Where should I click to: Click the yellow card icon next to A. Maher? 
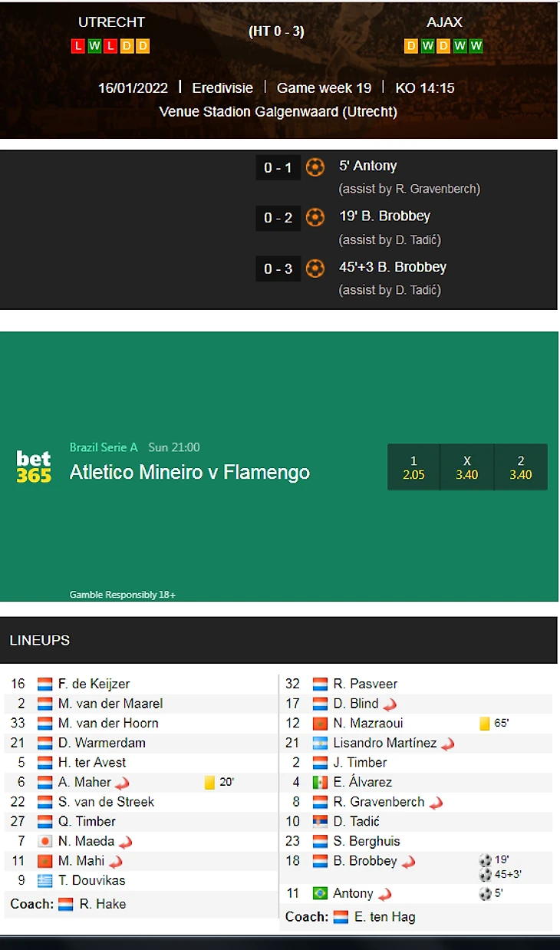(209, 783)
